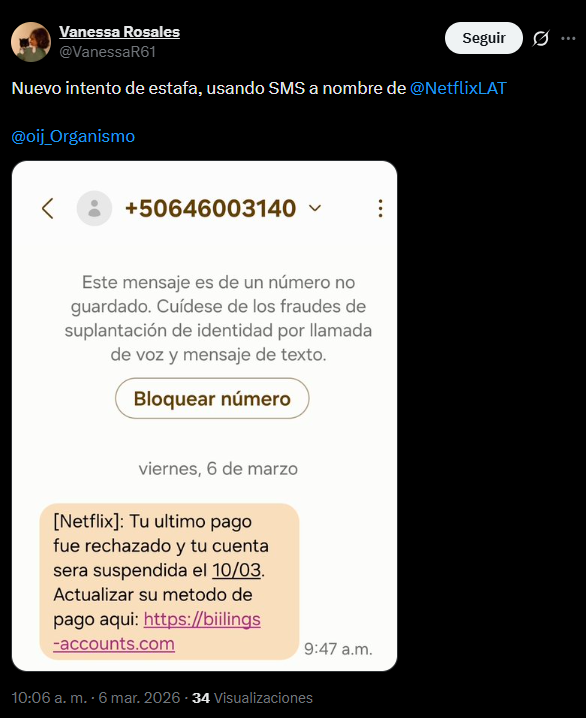
Task: Click the Vanessa Rosales display name
Action: click(119, 32)
